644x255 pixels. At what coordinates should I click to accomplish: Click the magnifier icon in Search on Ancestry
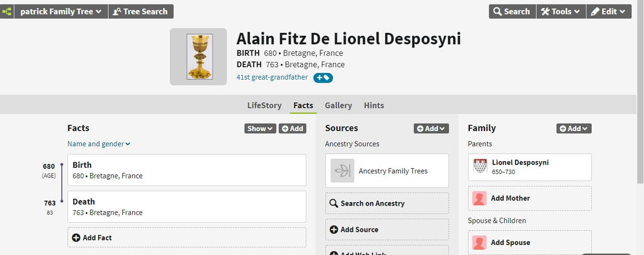click(x=334, y=204)
